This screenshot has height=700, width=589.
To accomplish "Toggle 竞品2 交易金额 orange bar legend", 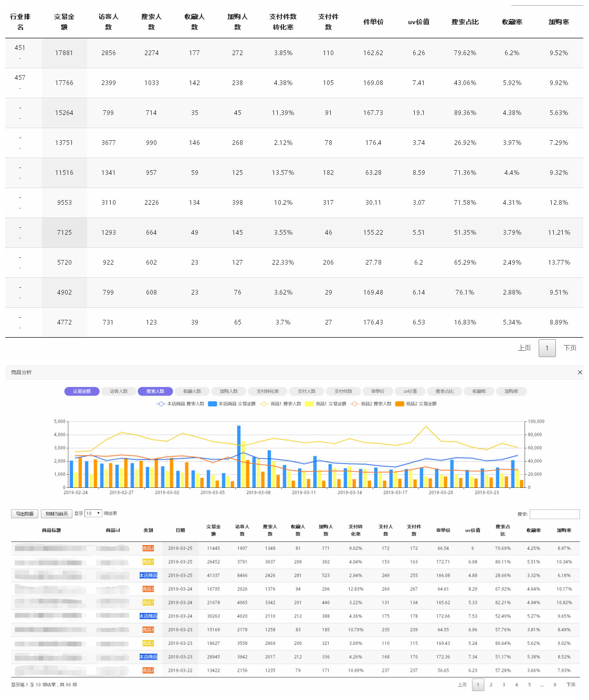I will point(400,404).
